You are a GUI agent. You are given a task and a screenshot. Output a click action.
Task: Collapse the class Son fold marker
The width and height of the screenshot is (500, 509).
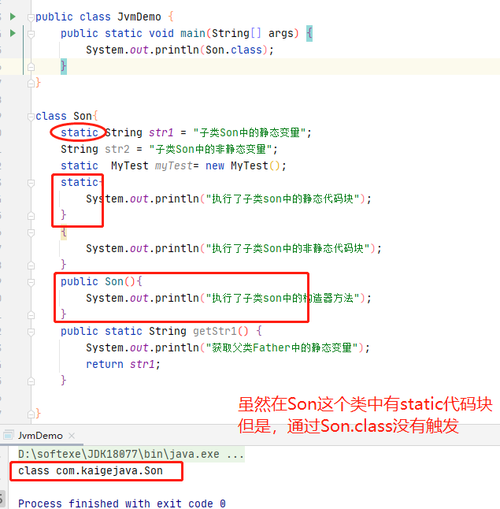tap(31, 116)
